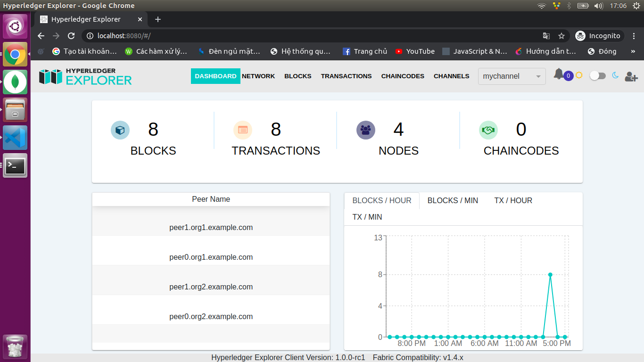Viewport: 644px width, 362px height.
Task: Click the Peer Name column header
Action: [x=211, y=199]
